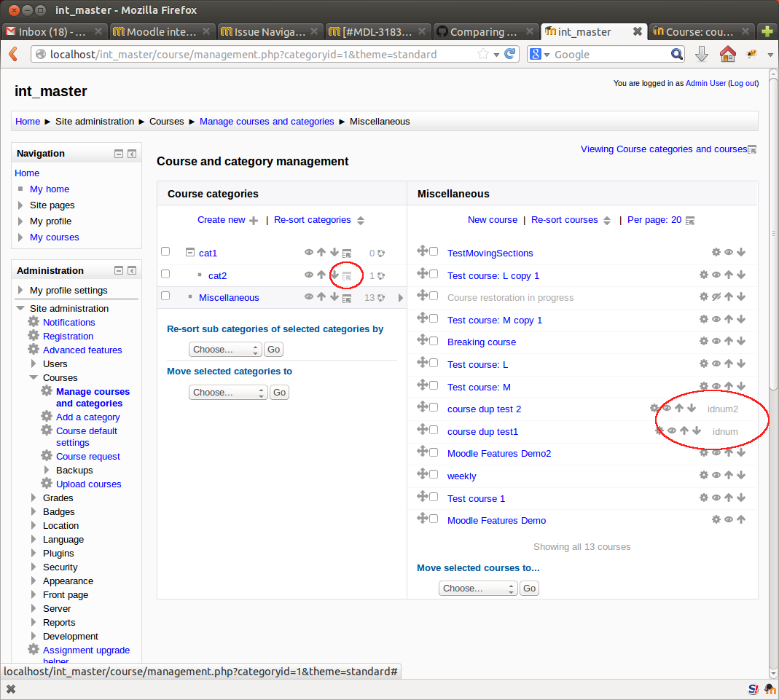Click Firefox home button
The height and width of the screenshot is (700, 779).
point(728,54)
